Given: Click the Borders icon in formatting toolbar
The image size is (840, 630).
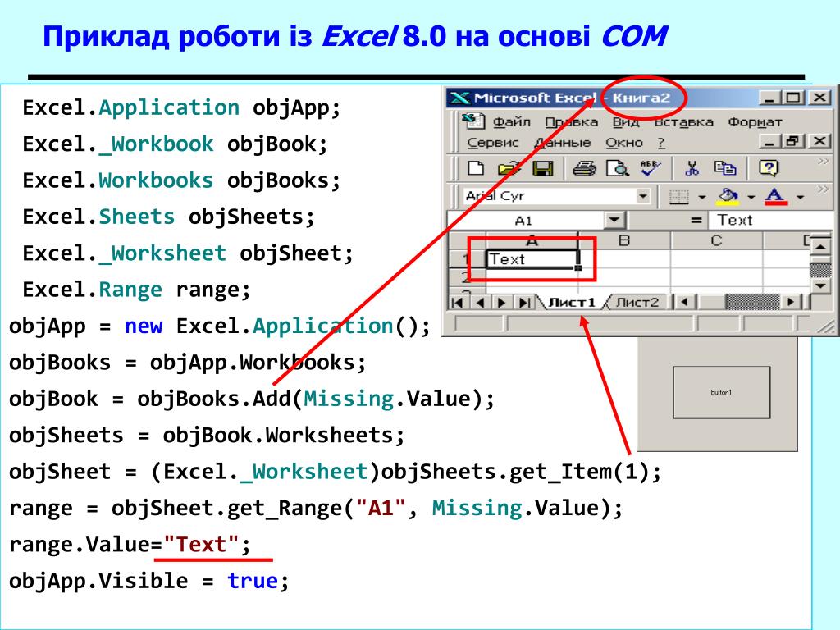Looking at the screenshot, I should pyautogui.click(x=678, y=197).
